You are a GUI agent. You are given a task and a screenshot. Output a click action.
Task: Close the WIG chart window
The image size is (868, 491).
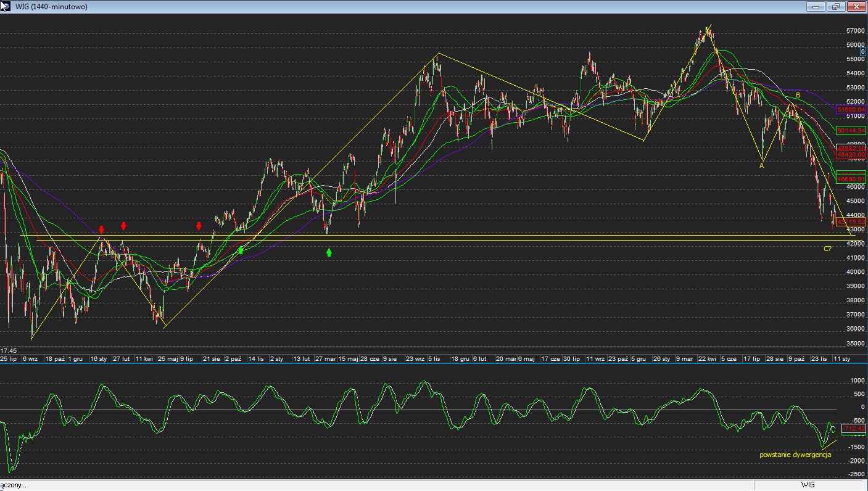856,6
